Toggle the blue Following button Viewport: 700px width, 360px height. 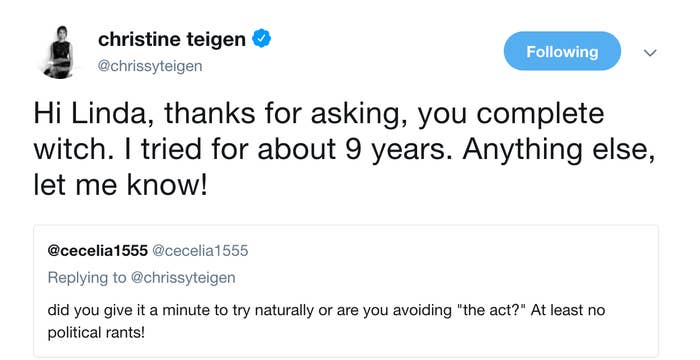click(562, 51)
